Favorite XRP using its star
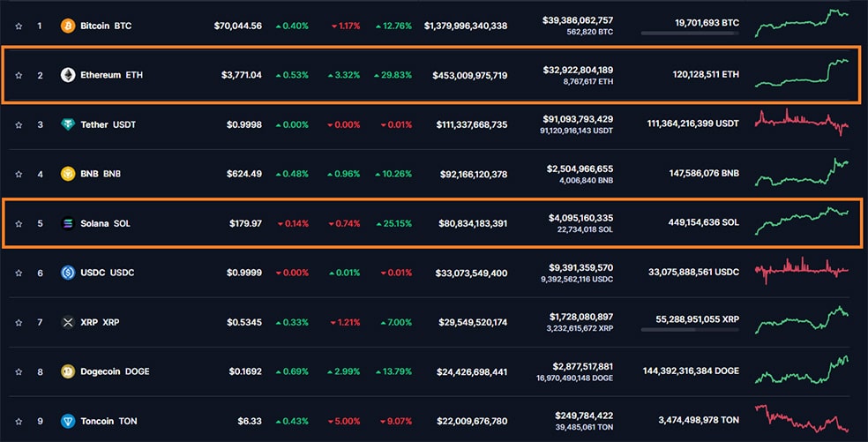This screenshot has width=868, height=442. pos(19,322)
